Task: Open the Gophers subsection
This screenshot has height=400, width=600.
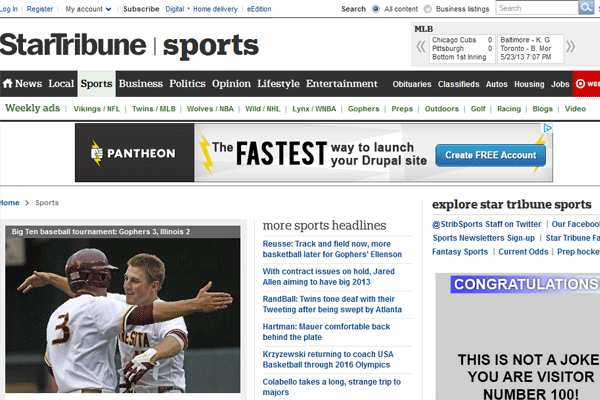Action: click(363, 109)
